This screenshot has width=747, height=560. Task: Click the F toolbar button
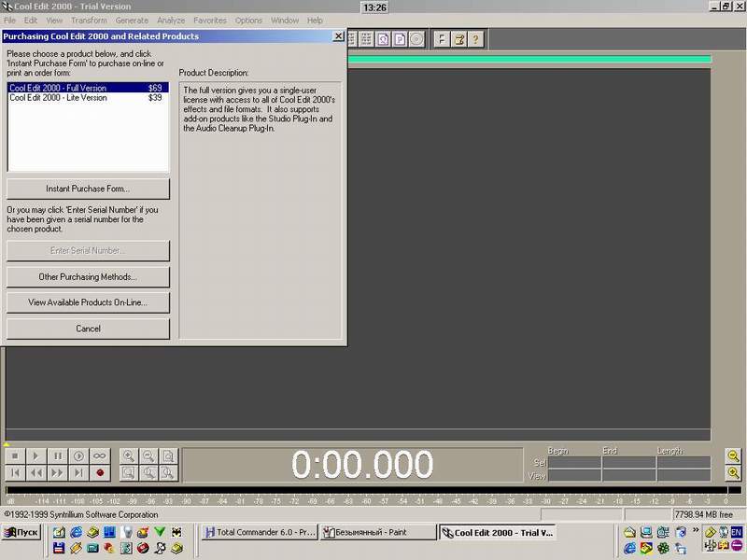tap(442, 39)
